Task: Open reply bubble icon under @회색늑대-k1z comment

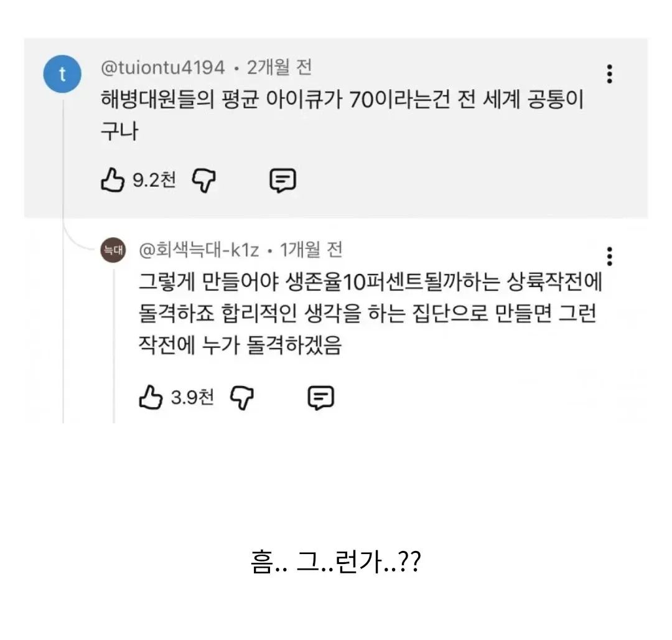Action: [x=320, y=398]
